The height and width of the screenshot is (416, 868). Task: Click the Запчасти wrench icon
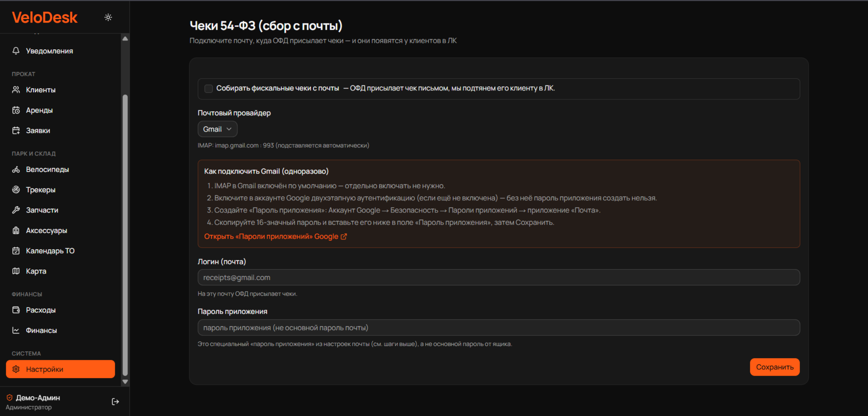pos(16,210)
